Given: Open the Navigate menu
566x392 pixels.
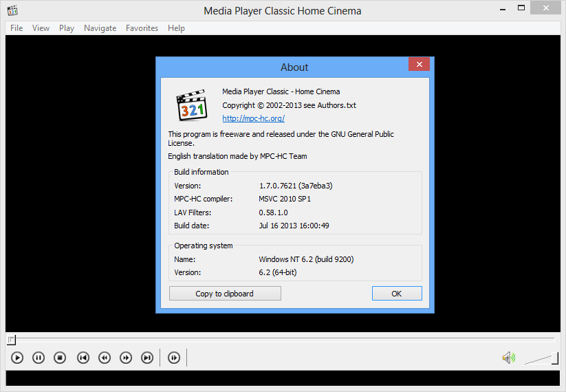Looking at the screenshot, I should (x=100, y=28).
